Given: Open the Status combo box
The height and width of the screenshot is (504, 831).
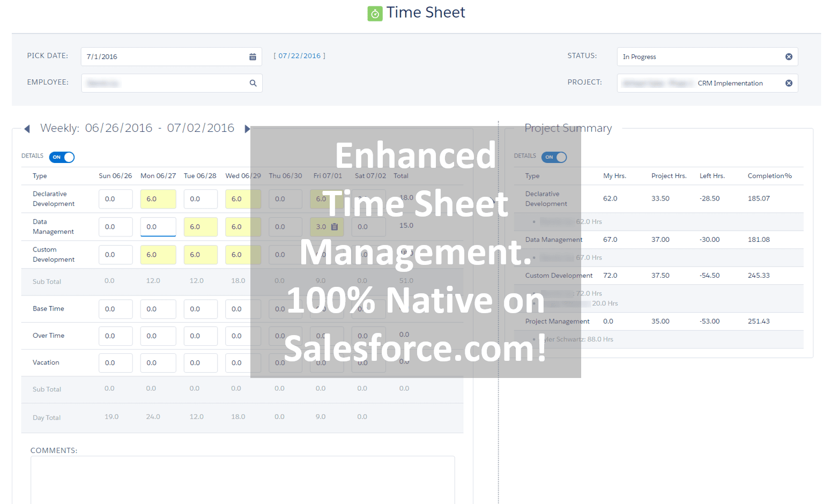Looking at the screenshot, I should (x=707, y=57).
